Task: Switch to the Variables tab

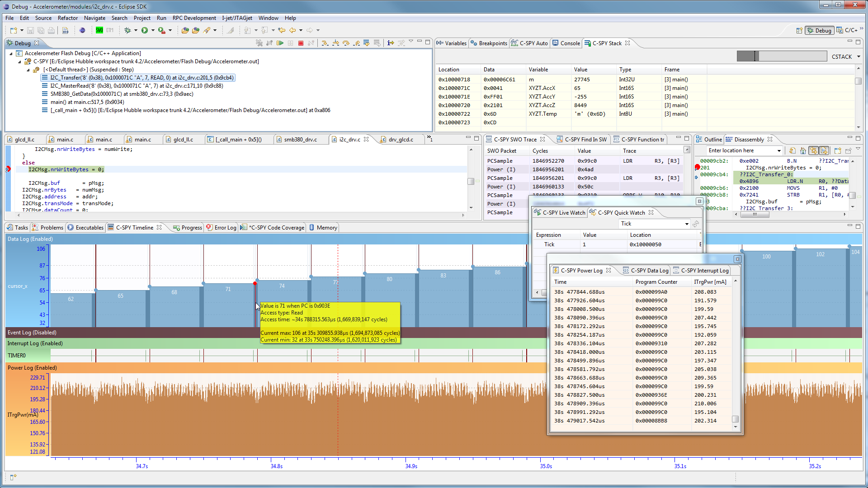Action: [x=452, y=43]
